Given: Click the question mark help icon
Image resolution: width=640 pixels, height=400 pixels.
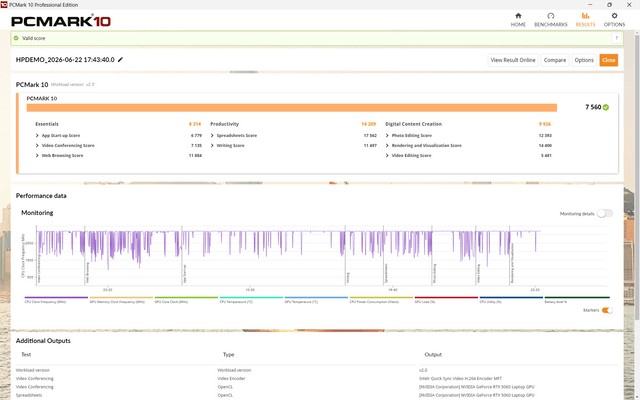Looking at the screenshot, I should coord(616,38).
